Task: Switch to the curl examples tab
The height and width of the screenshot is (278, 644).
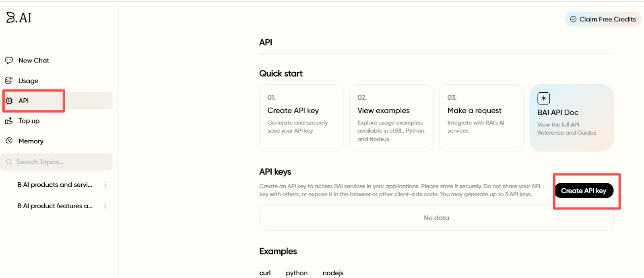Action: (x=265, y=273)
